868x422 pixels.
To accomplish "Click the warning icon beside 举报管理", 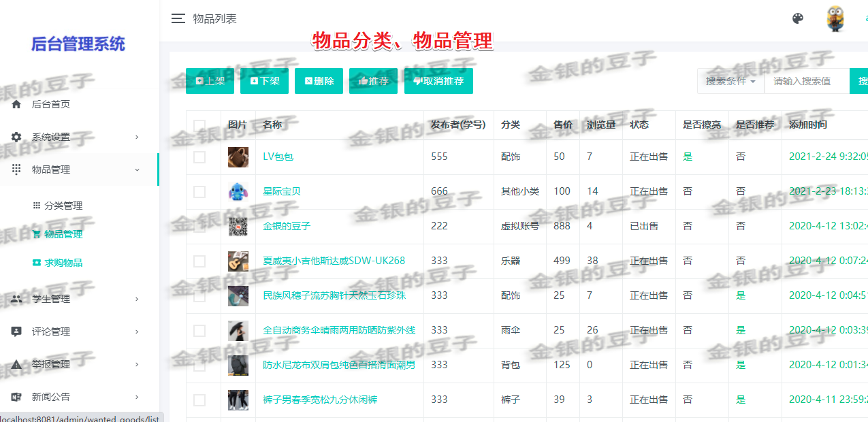I will tap(16, 364).
